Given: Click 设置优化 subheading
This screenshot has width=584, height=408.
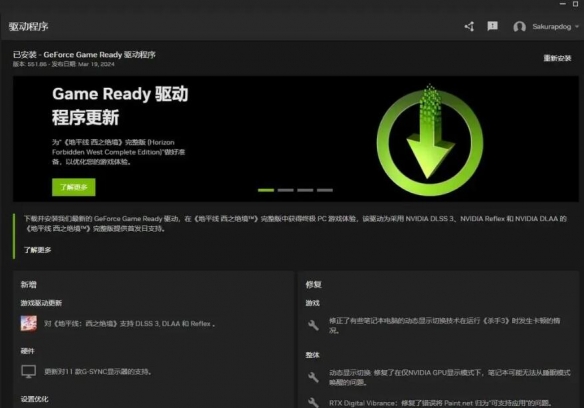Looking at the screenshot, I should (34, 399).
